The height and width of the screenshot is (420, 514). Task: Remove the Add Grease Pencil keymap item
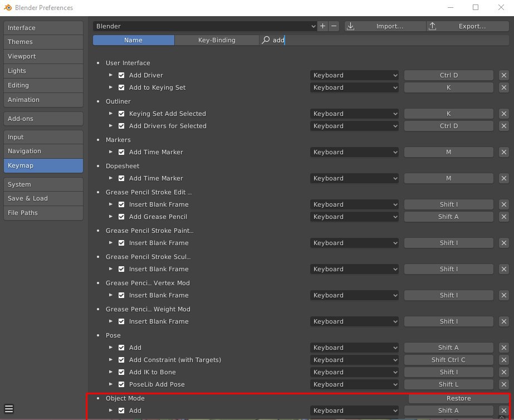click(x=504, y=217)
